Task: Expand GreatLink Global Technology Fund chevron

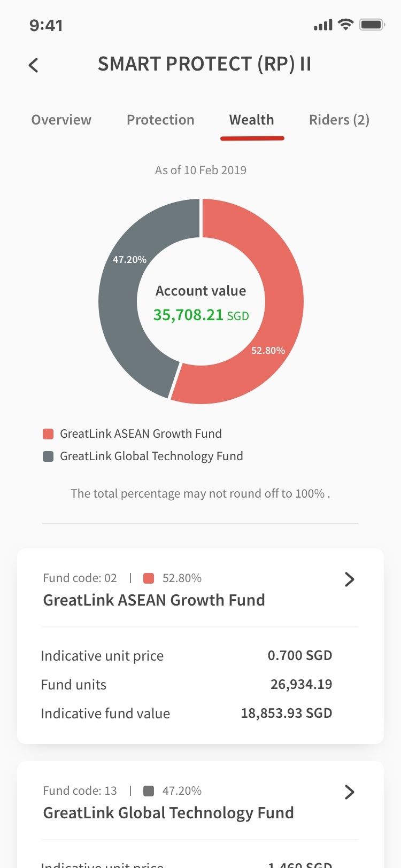Action: (350, 792)
